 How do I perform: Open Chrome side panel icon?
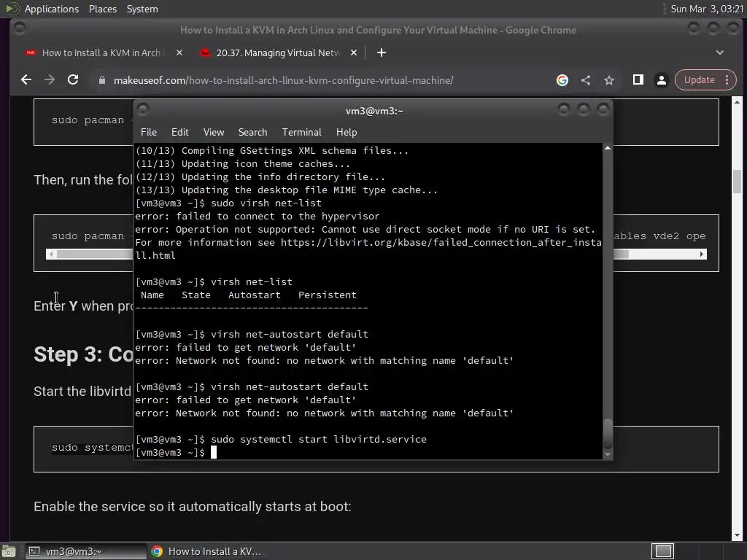(638, 80)
